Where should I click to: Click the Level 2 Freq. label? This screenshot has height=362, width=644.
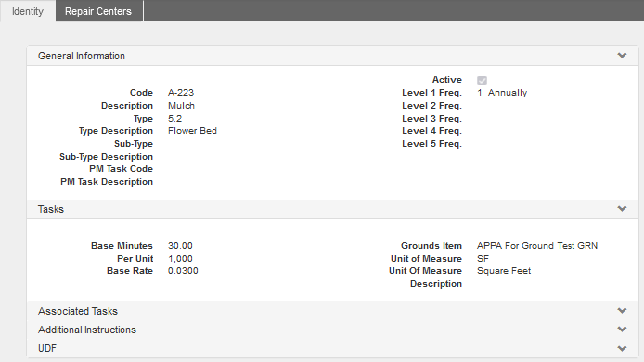tap(431, 106)
